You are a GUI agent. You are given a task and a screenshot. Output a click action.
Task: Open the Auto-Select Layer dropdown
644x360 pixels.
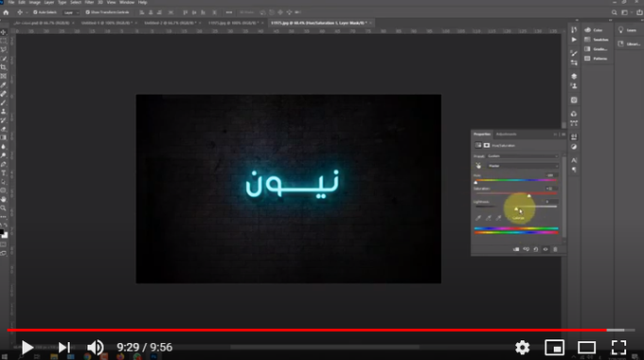71,12
